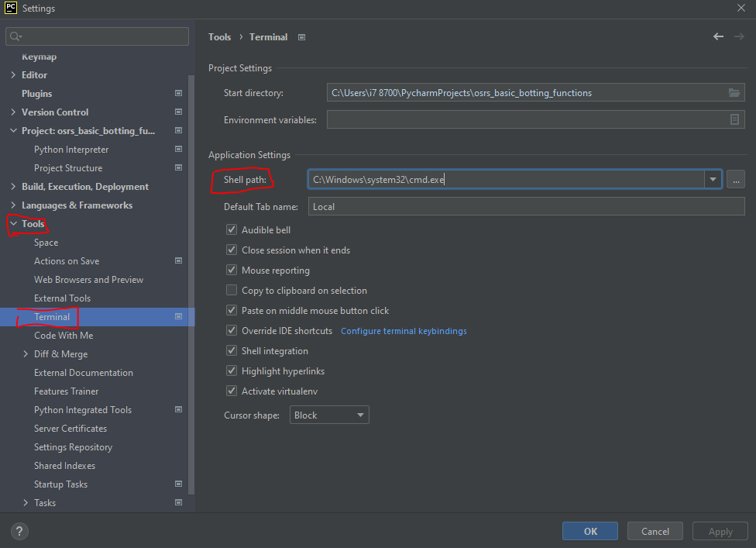Click the search magnifier icon in settings search
This screenshot has width=756, height=548.
click(15, 36)
